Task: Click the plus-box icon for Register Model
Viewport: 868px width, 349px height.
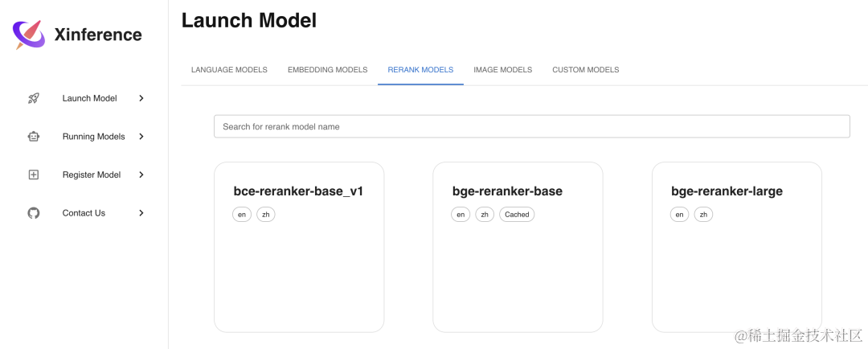Action: coord(34,174)
